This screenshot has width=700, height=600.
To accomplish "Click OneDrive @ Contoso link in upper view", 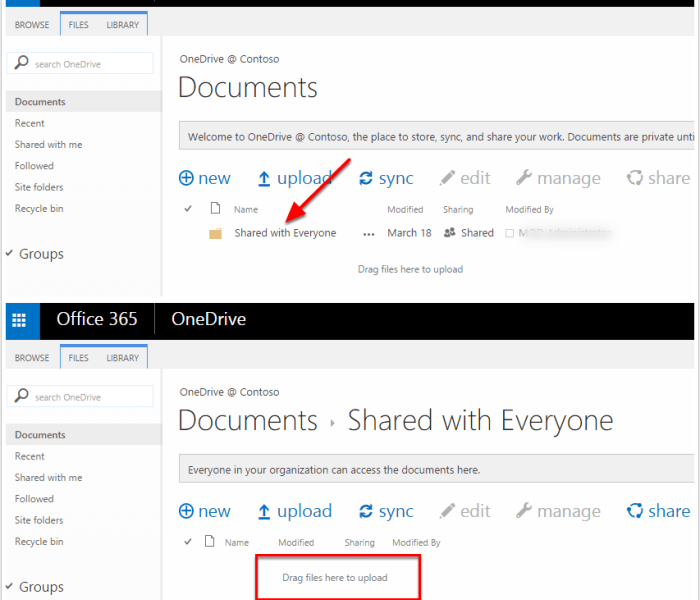I will click(229, 59).
